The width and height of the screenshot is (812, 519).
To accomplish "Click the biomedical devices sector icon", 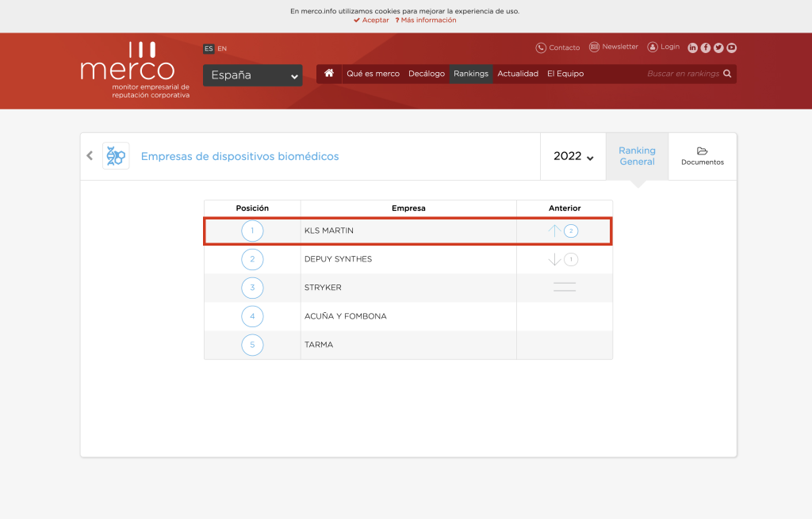I will coord(116,156).
